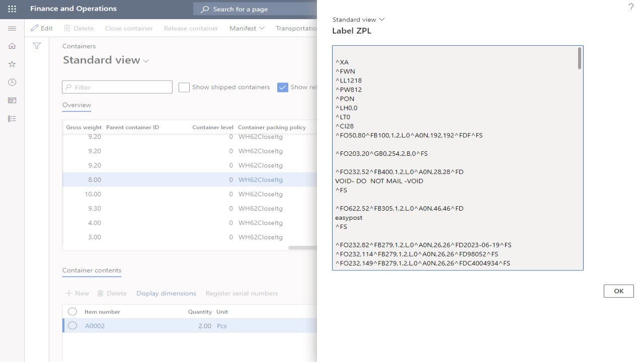The width and height of the screenshot is (644, 362).
Task: Open the Transportation menu
Action: 296,28
